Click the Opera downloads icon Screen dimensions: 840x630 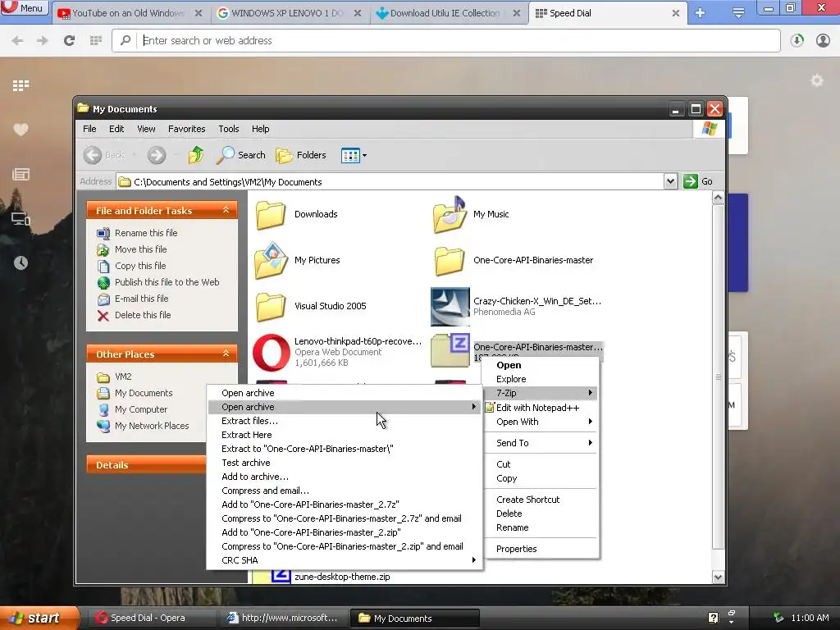pos(797,40)
